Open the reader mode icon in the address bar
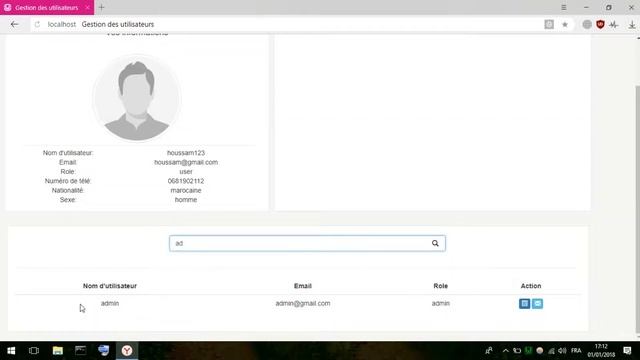This screenshot has height=360, width=640. click(549, 24)
